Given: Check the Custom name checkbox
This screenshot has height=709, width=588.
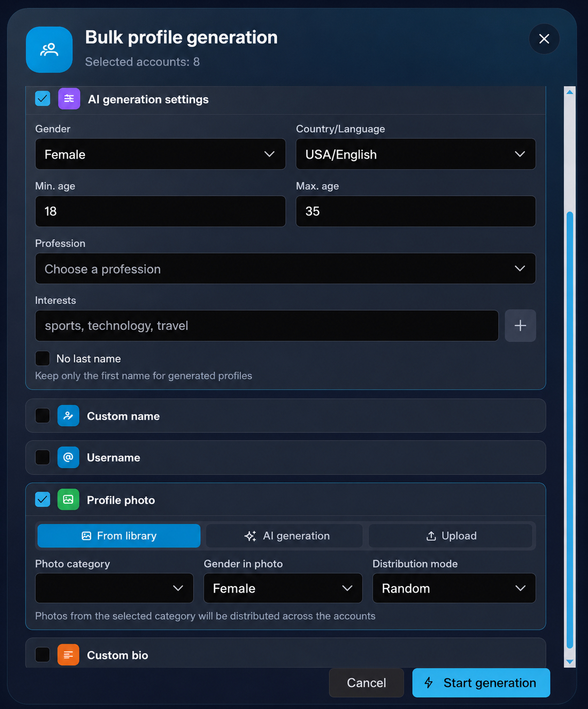Looking at the screenshot, I should (x=42, y=416).
